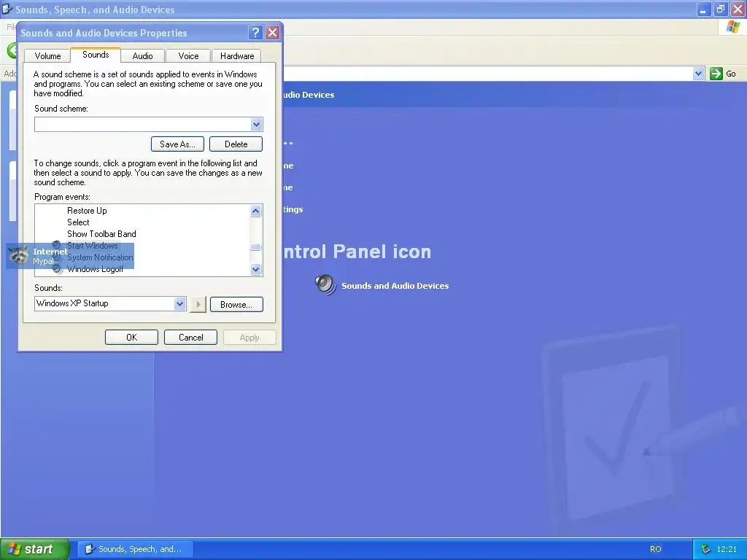The width and height of the screenshot is (747, 560).
Task: Click the Program events scroll down arrow
Action: [x=256, y=270]
